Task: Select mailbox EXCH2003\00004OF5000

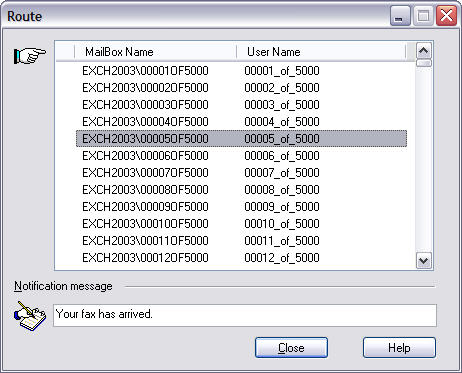Action: pos(145,122)
